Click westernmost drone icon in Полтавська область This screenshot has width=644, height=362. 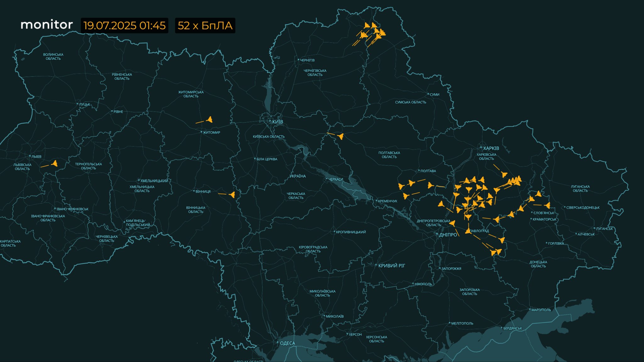tap(401, 186)
